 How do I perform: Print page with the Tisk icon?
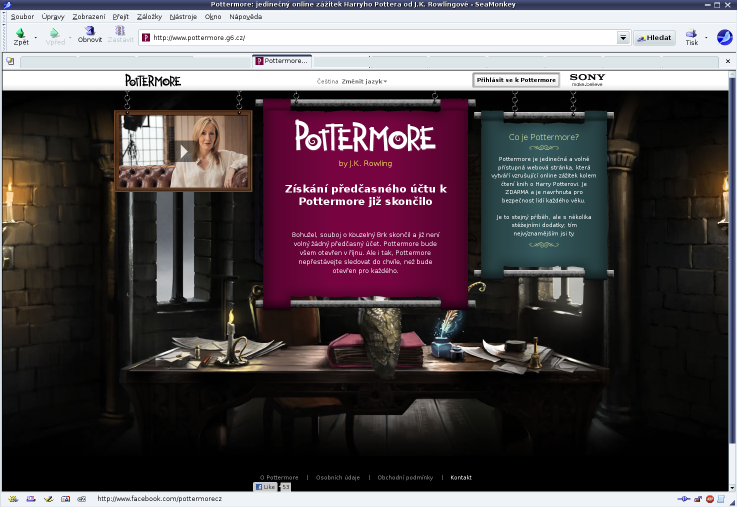691,37
